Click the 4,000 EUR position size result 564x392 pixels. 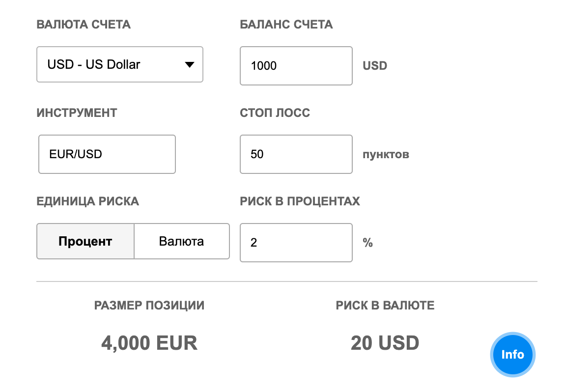[x=149, y=343]
